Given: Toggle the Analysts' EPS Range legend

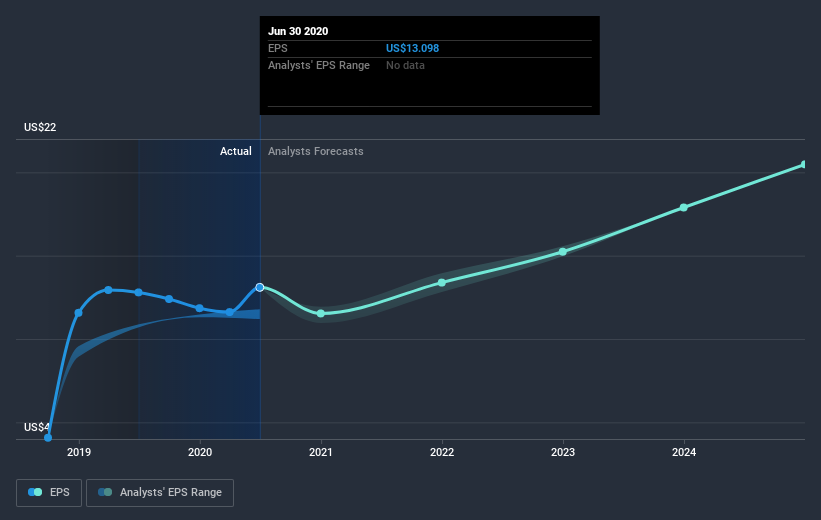Looking at the screenshot, I should [160, 492].
